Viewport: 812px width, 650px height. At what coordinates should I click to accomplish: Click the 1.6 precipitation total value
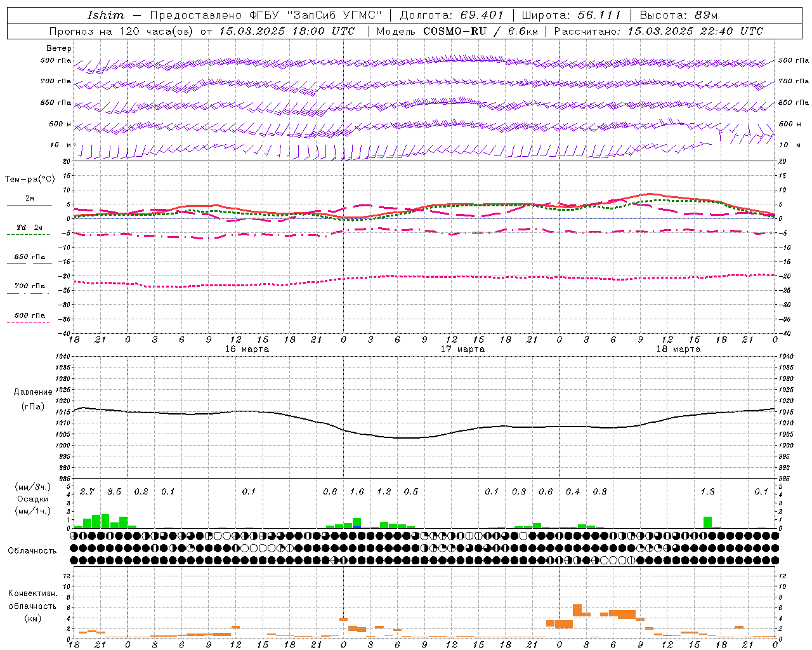pos(357,492)
